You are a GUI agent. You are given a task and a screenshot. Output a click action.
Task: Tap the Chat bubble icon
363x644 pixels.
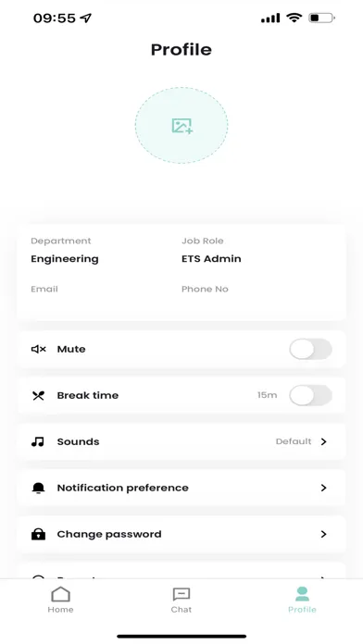[181, 594]
